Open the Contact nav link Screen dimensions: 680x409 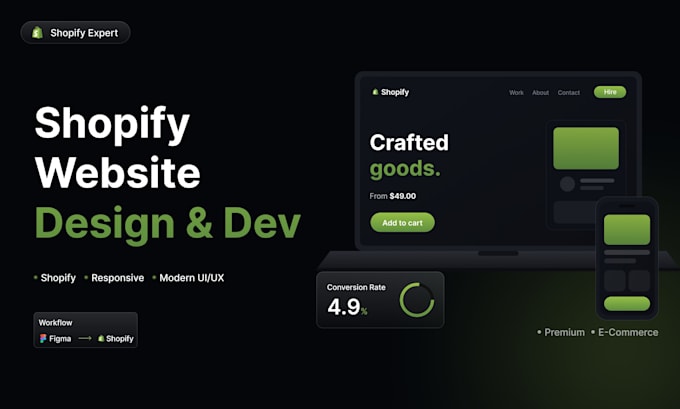569,92
